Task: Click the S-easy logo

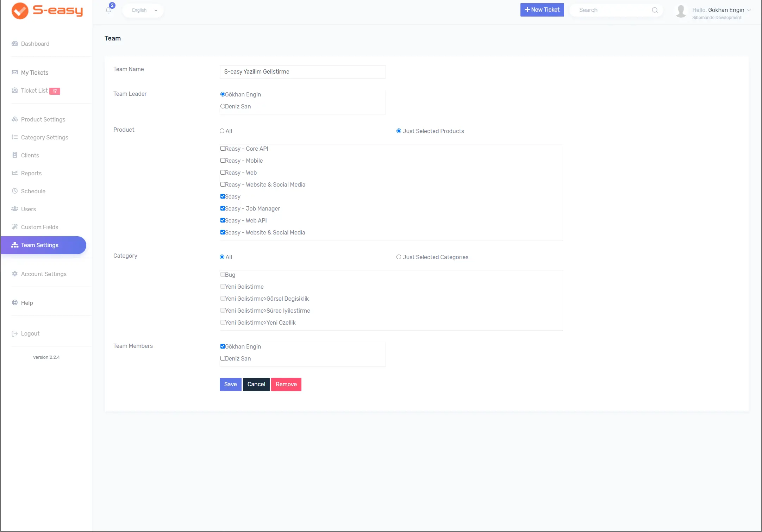Action: coord(47,11)
